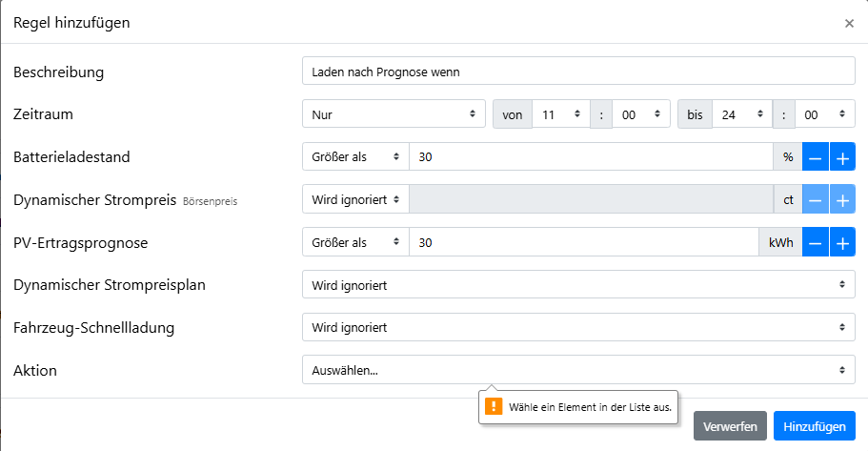Decrease the PV-Ertragsprognose value with minus

815,242
